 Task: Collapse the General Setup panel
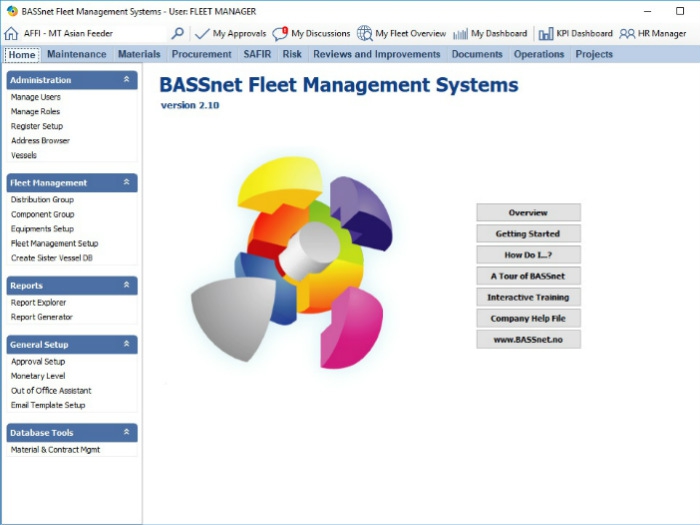pyautogui.click(x=126, y=344)
